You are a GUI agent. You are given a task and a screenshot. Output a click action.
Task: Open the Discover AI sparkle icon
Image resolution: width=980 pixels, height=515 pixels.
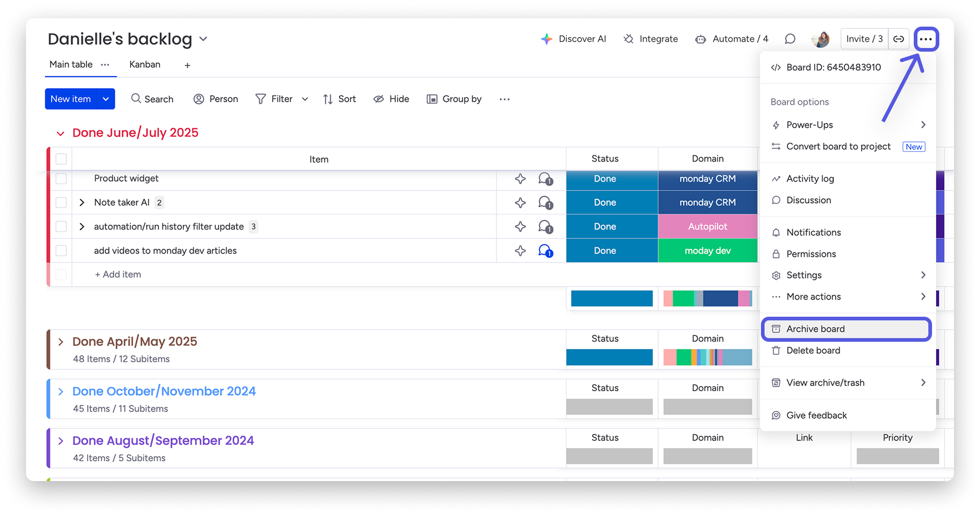tap(546, 39)
